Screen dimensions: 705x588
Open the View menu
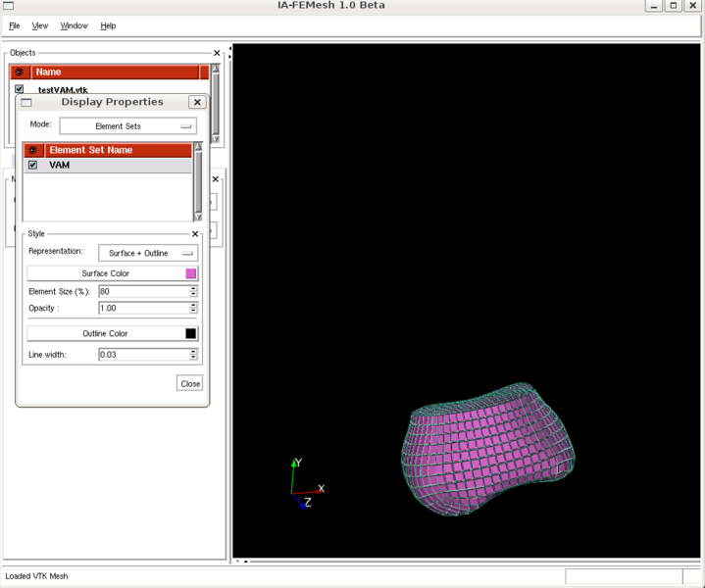[40, 25]
